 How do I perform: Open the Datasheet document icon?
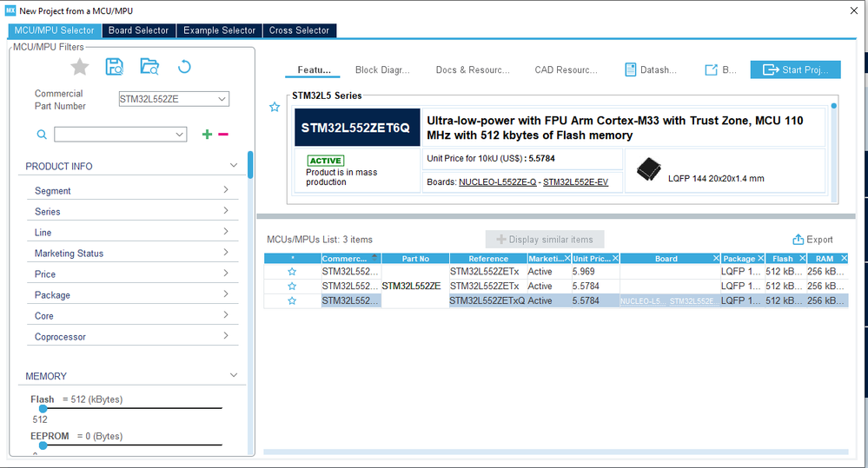tap(630, 69)
